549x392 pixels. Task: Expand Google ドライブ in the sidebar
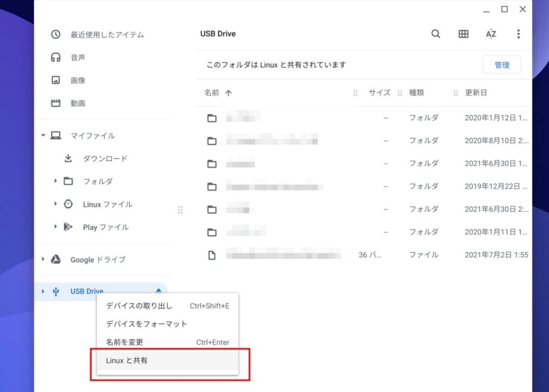click(x=43, y=260)
